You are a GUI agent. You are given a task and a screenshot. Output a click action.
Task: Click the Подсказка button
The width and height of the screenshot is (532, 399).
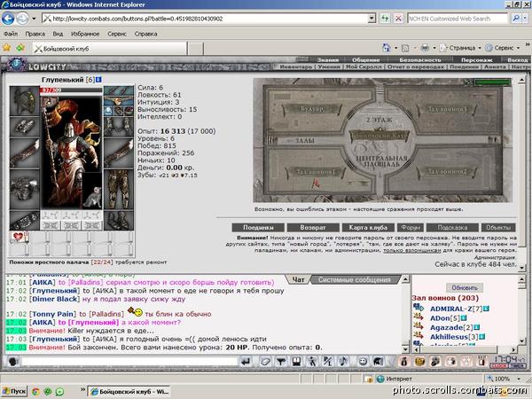click(x=452, y=227)
